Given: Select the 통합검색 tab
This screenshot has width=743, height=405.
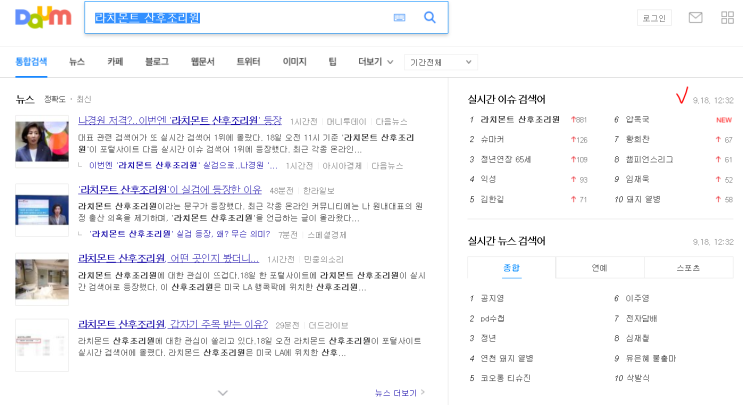Looking at the screenshot, I should pos(31,62).
